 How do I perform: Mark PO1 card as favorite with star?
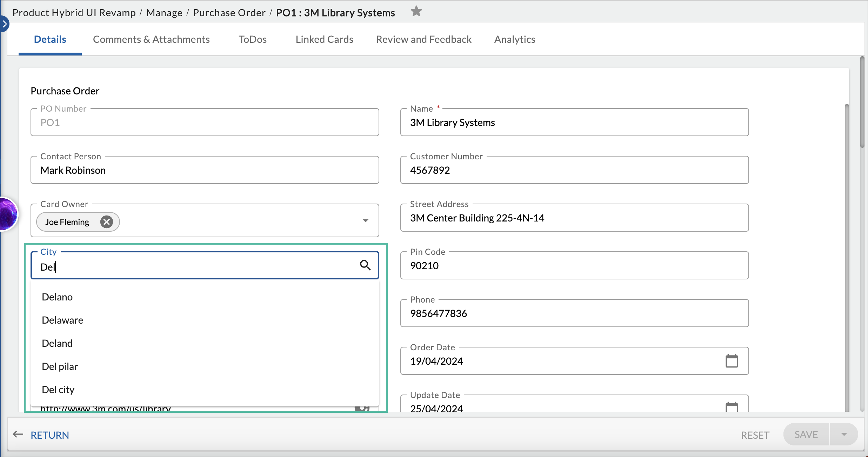(416, 12)
